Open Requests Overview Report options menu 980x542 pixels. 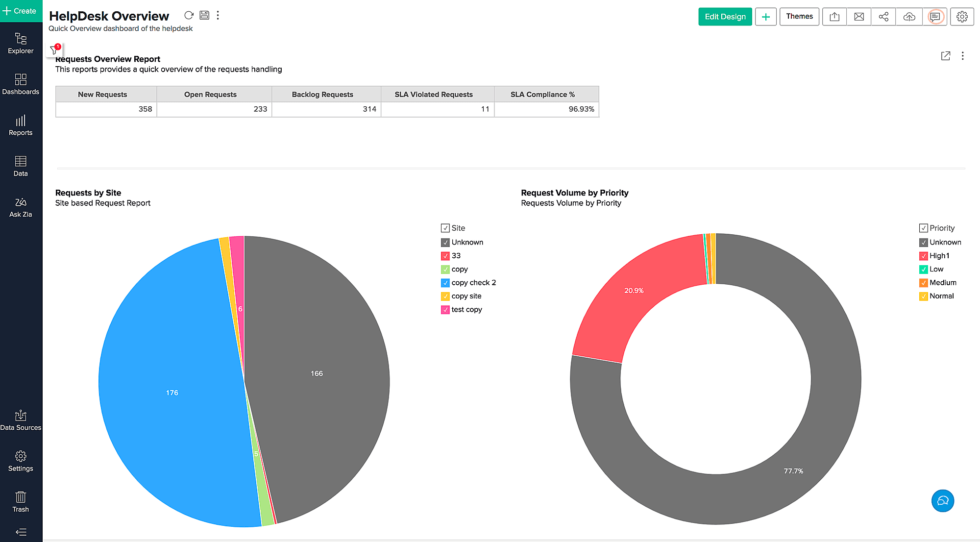[x=962, y=56]
